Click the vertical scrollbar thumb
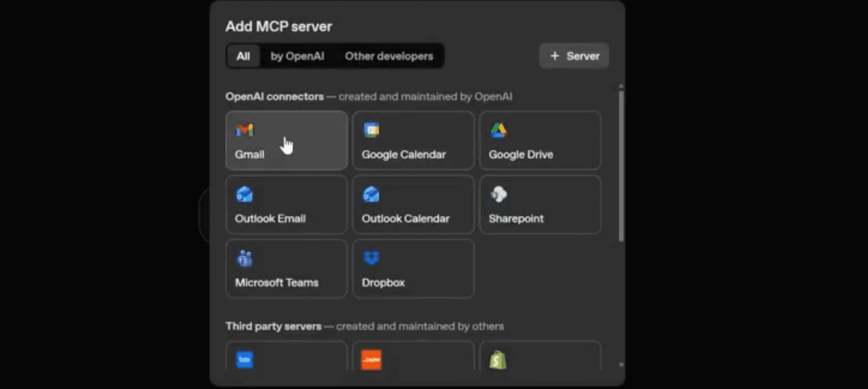 [621, 166]
